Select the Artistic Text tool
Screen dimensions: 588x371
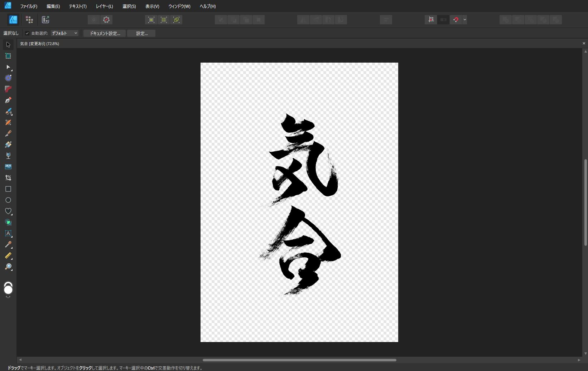(8, 233)
